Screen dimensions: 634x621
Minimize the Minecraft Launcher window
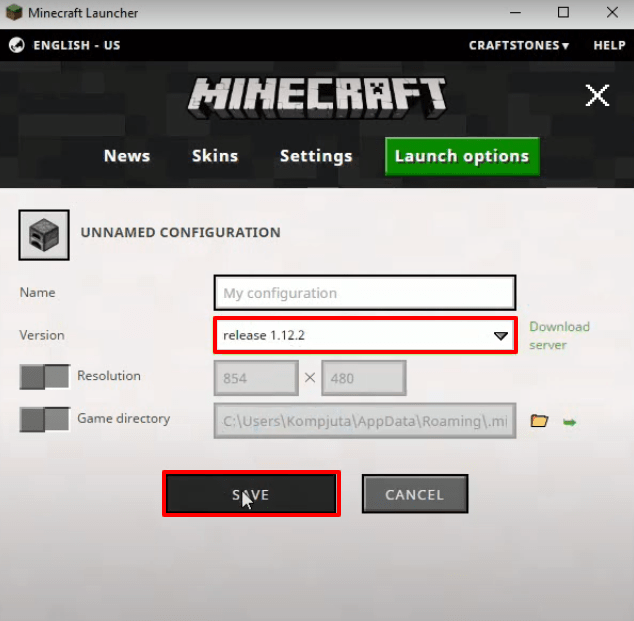(515, 13)
